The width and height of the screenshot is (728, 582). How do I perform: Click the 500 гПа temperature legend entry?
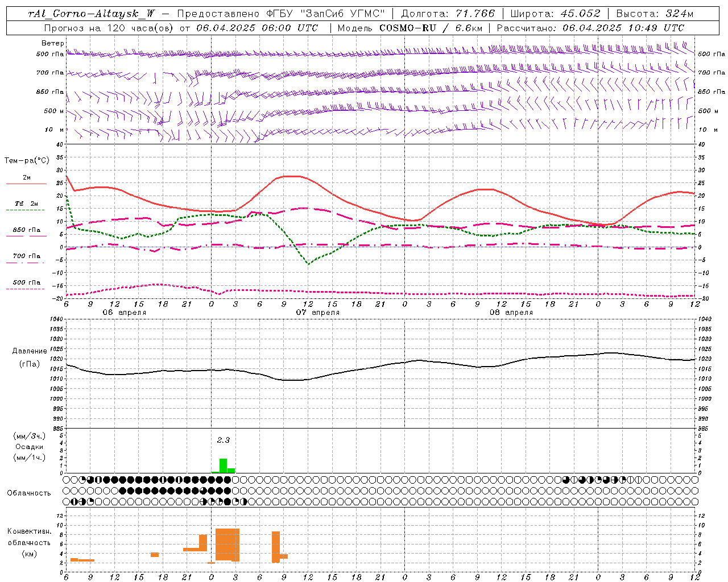pyautogui.click(x=27, y=282)
